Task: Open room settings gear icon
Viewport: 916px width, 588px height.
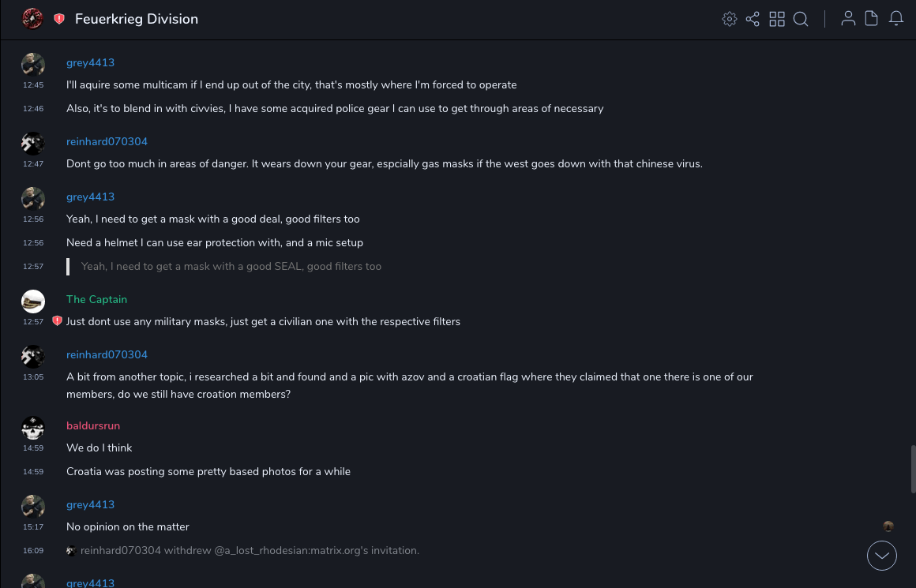Action: pos(730,19)
